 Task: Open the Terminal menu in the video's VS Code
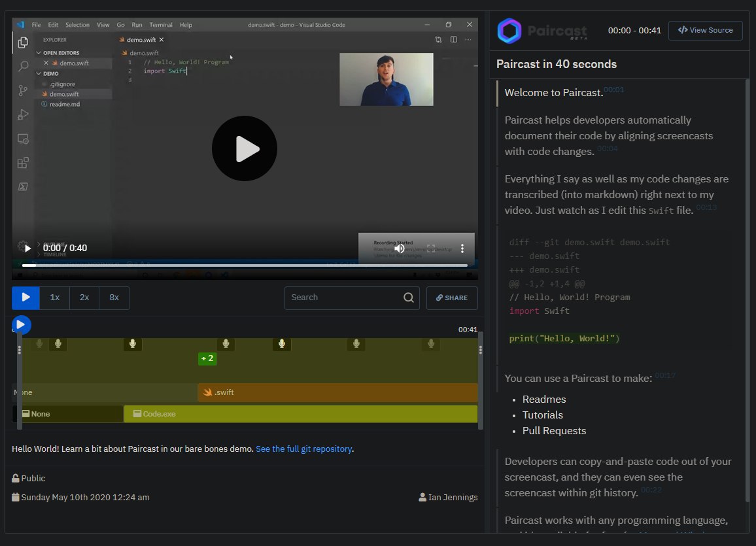pos(161,25)
